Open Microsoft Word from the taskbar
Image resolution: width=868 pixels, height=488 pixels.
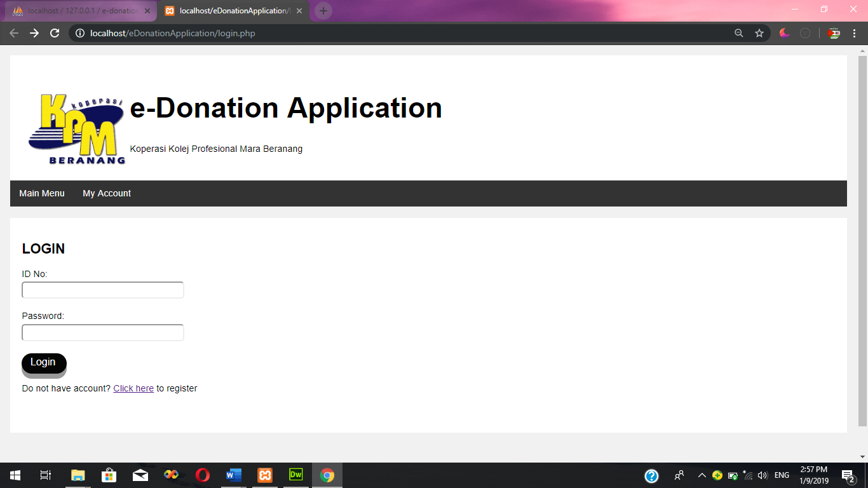coord(233,475)
